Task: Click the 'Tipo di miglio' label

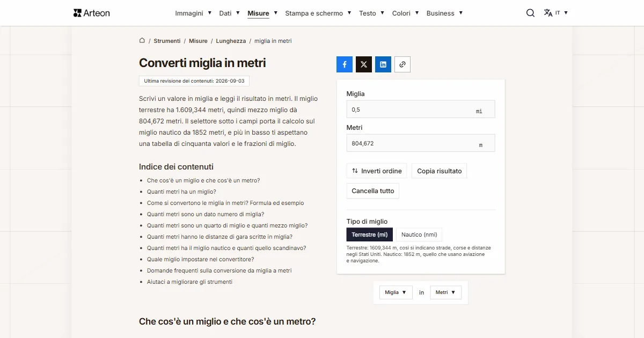Action: [x=367, y=221]
